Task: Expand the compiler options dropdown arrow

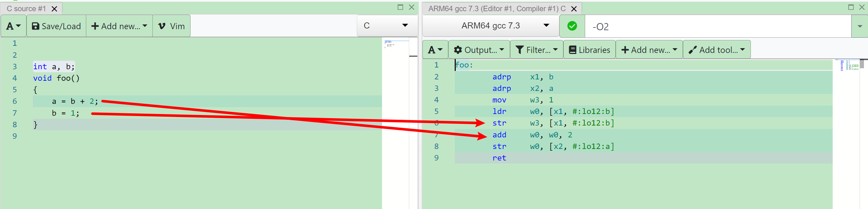Action: (860, 26)
